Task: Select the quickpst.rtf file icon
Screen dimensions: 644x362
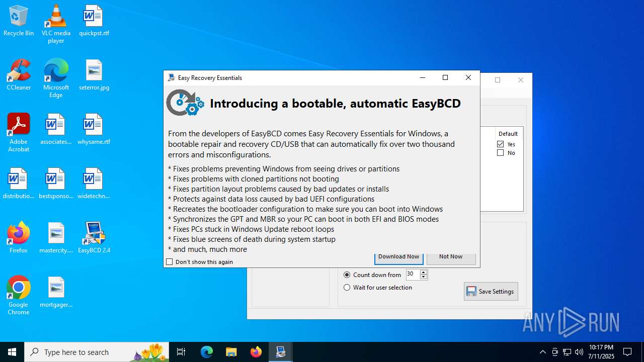Action: pyautogui.click(x=94, y=21)
